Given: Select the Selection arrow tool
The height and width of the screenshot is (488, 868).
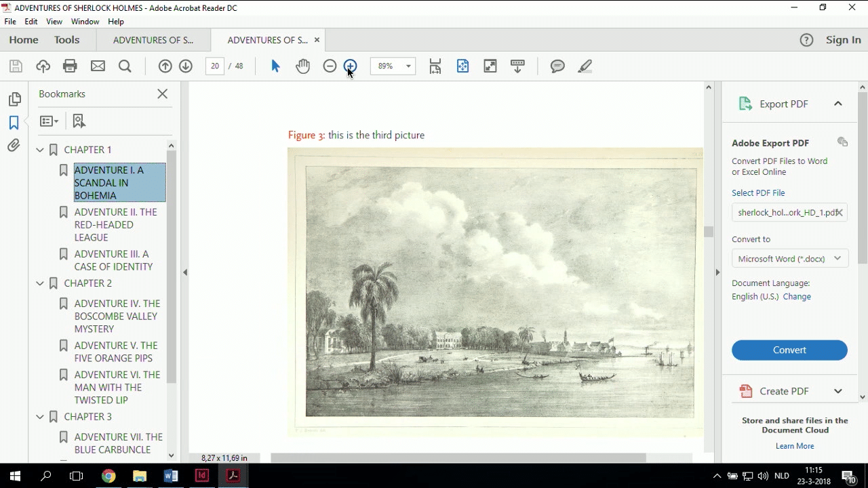Looking at the screenshot, I should click(x=275, y=66).
